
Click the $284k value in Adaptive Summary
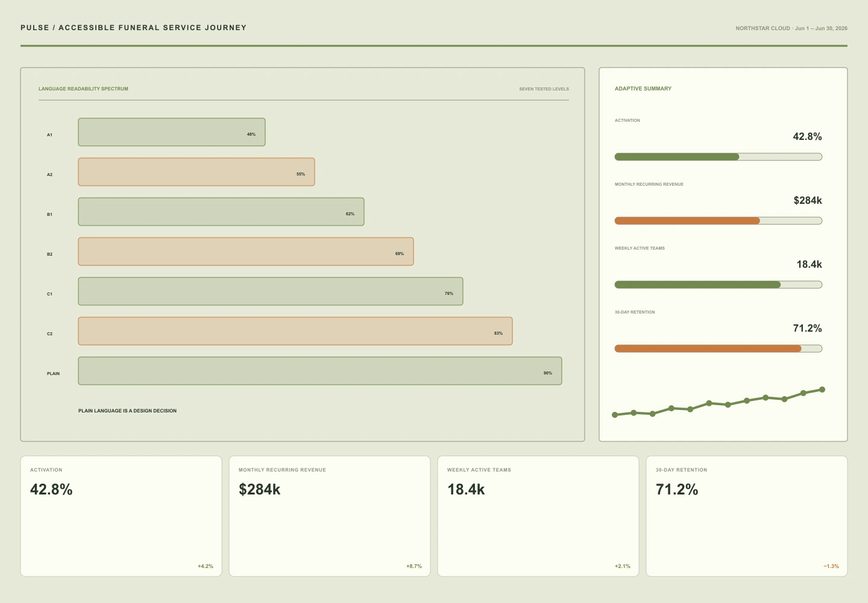click(x=808, y=200)
